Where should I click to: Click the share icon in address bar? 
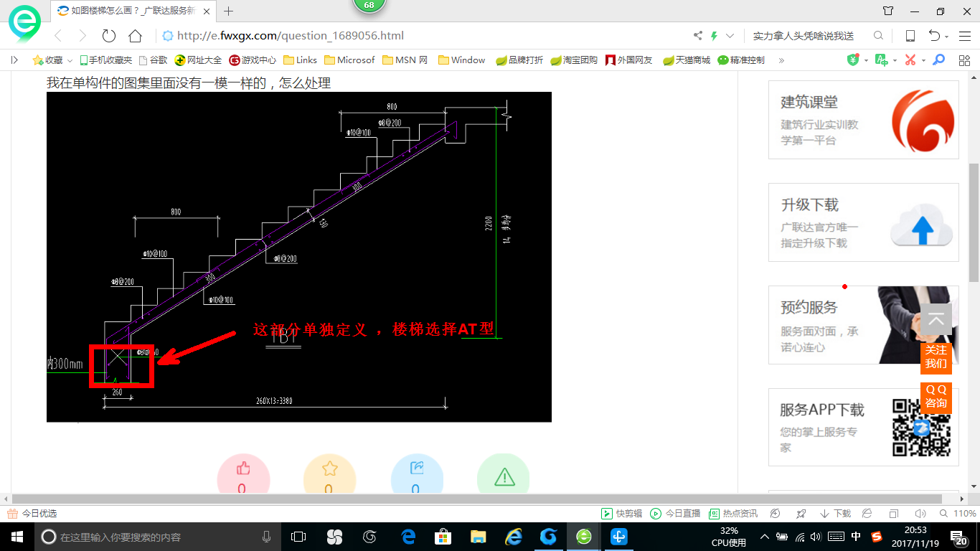(698, 36)
